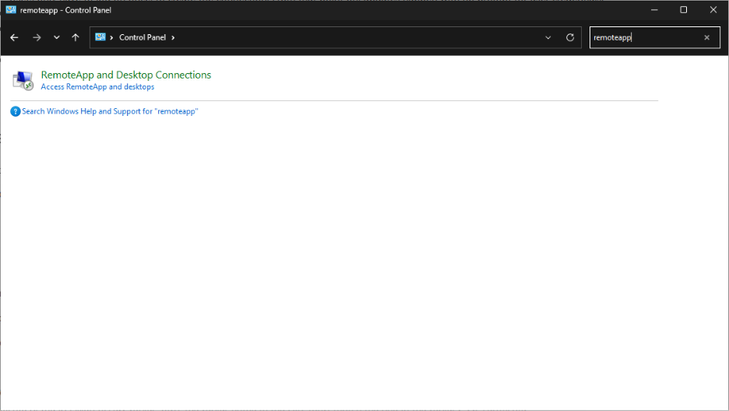
Task: Click the Control Panel title bar icon
Action: [x=11, y=10]
